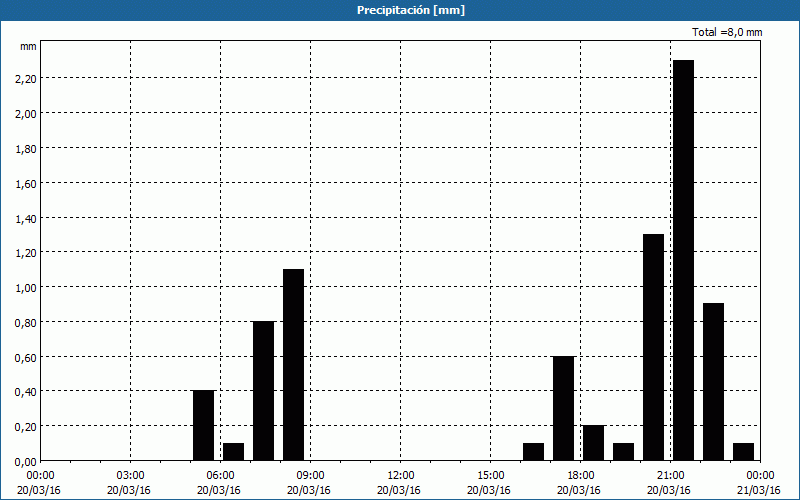800x500 pixels.
Task: Click the 09:00 time label
Action: [x=310, y=476]
